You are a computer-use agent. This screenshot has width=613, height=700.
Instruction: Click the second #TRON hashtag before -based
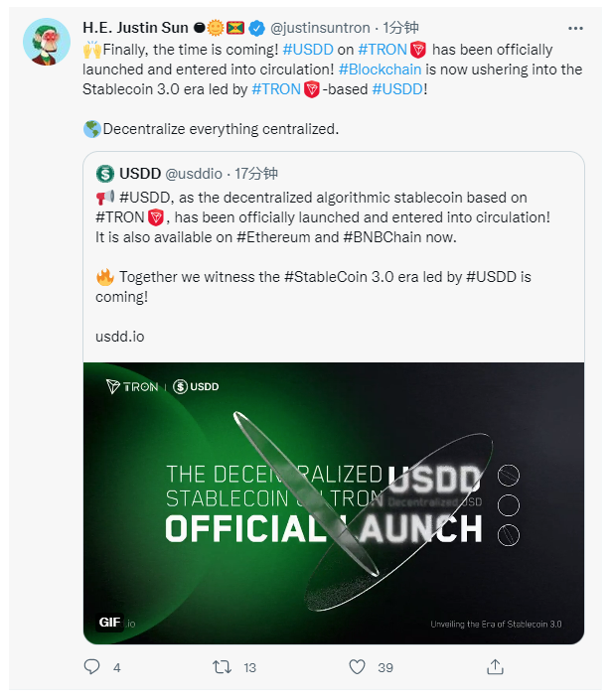click(275, 89)
